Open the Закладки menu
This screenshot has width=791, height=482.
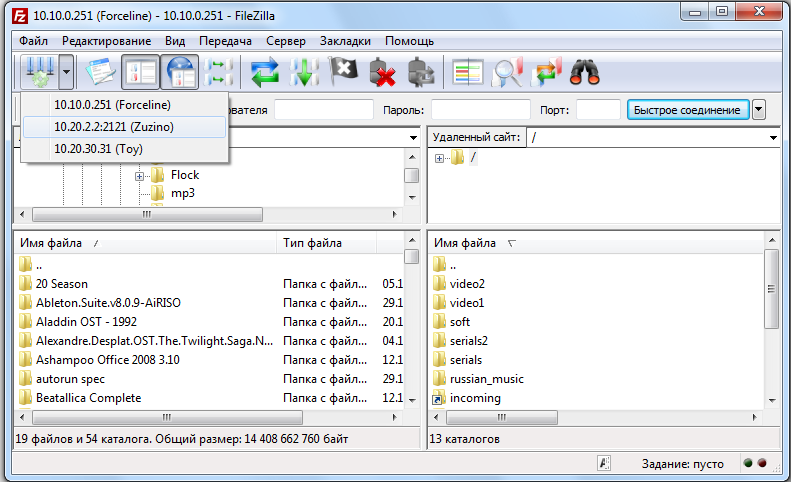coord(345,41)
